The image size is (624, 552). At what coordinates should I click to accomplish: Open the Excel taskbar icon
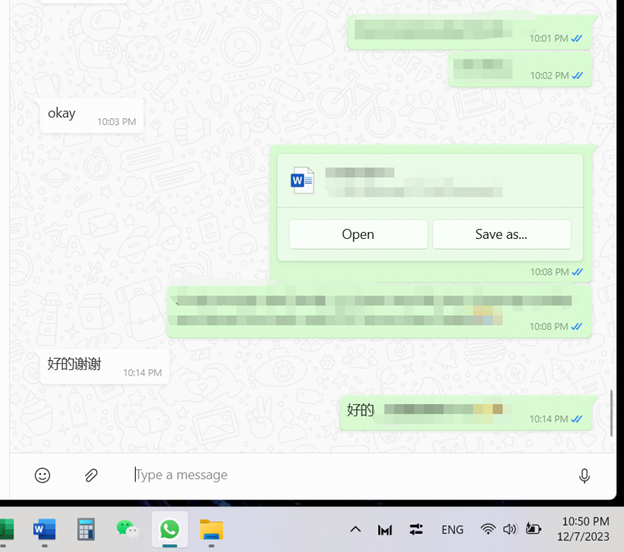5,529
